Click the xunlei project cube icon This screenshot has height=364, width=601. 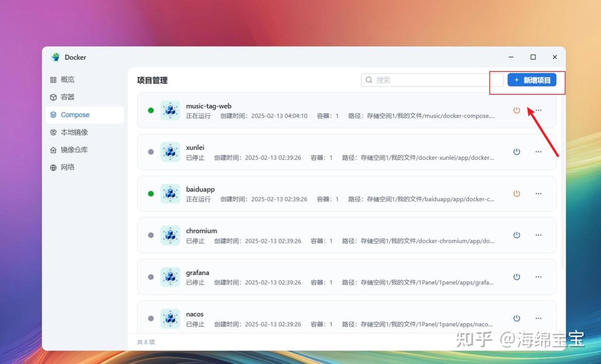point(170,152)
